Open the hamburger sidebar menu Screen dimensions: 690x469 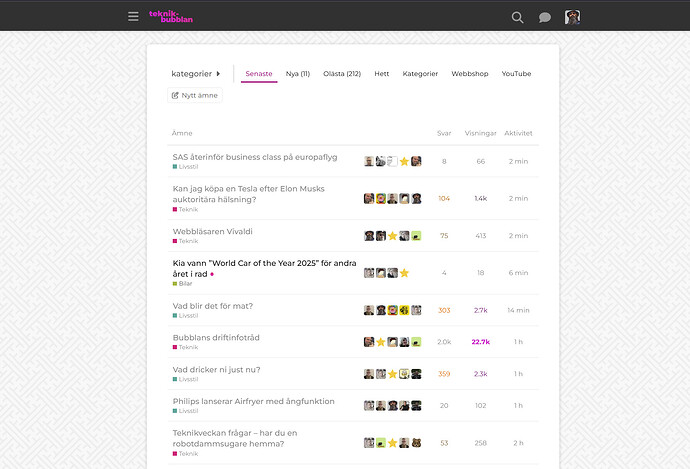click(x=133, y=17)
